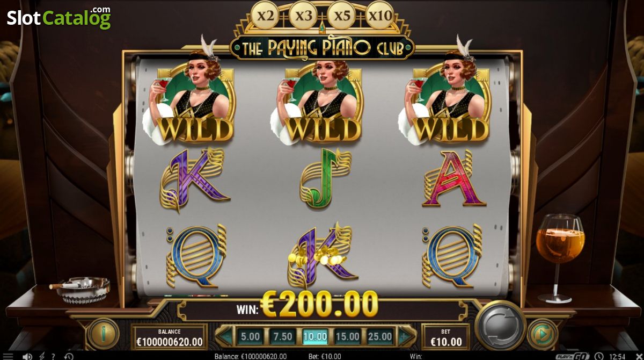The image size is (644, 360).
Task: Select the highlighted 10.00 bet
Action: 316,337
